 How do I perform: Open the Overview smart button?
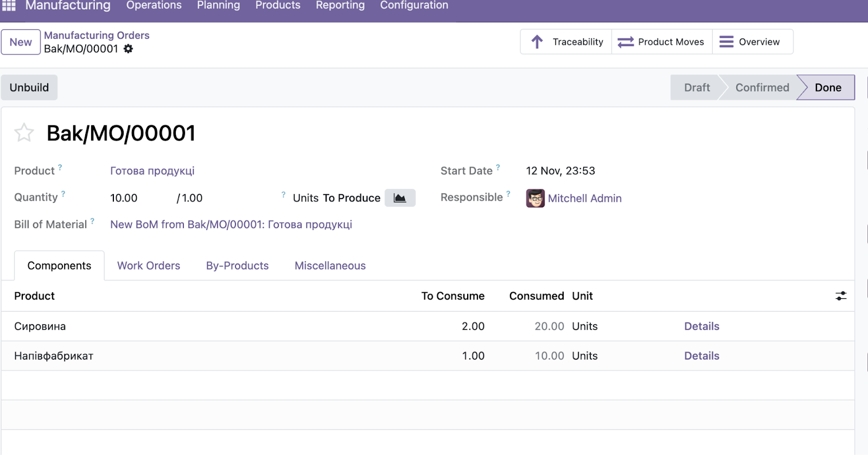pos(750,42)
